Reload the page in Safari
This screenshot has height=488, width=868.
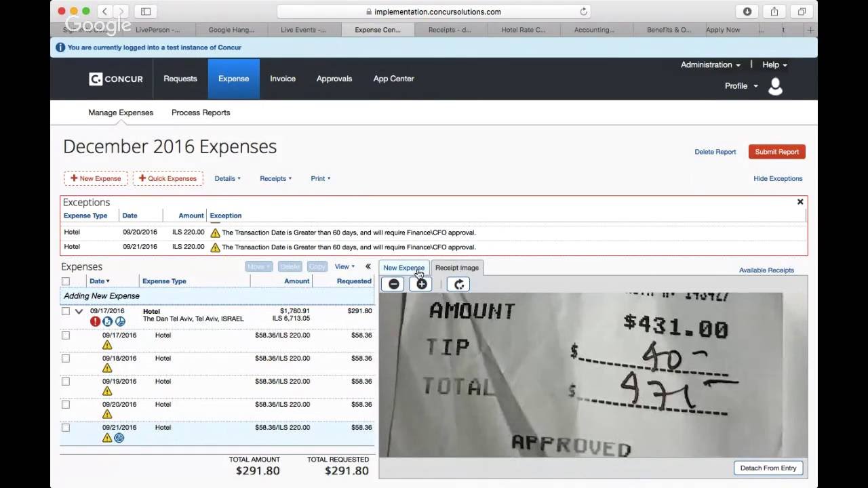[x=583, y=12]
